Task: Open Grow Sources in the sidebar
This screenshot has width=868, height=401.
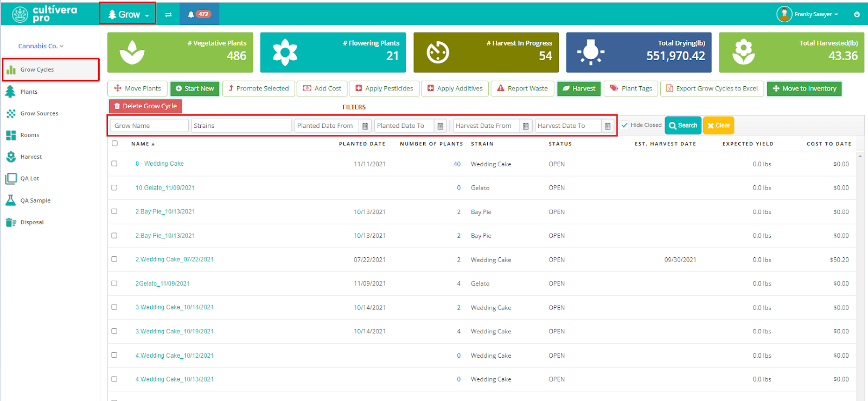Action: pyautogui.click(x=39, y=114)
